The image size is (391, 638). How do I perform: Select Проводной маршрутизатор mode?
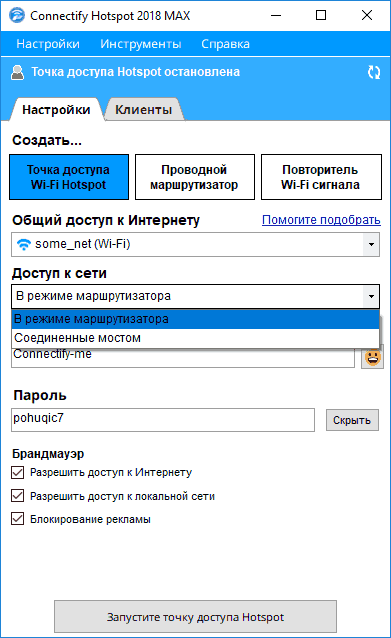(x=195, y=177)
